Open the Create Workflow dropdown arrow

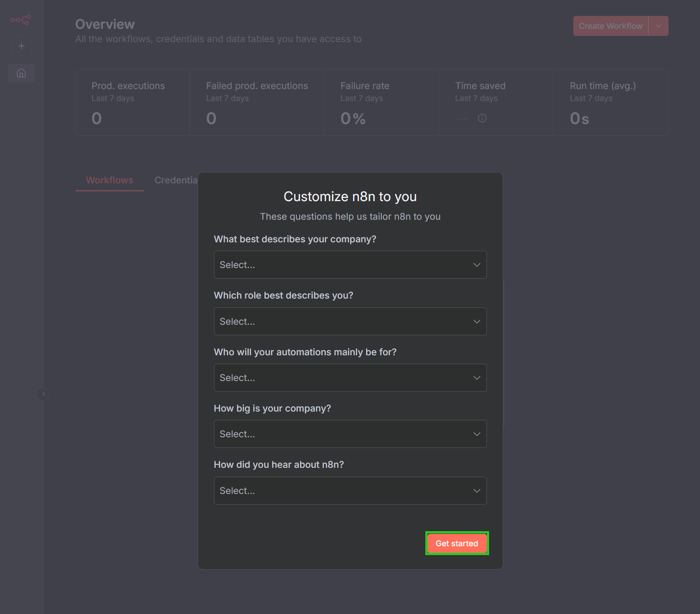click(x=658, y=26)
